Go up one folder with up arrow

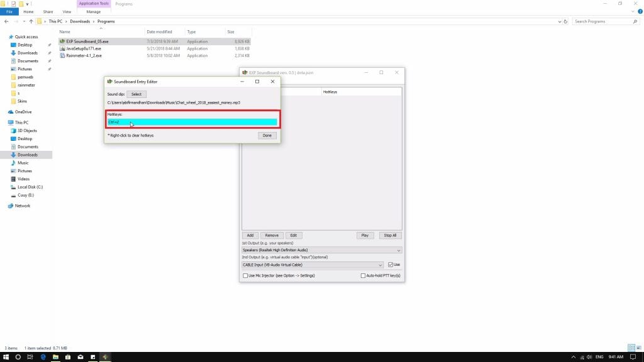tap(31, 21)
